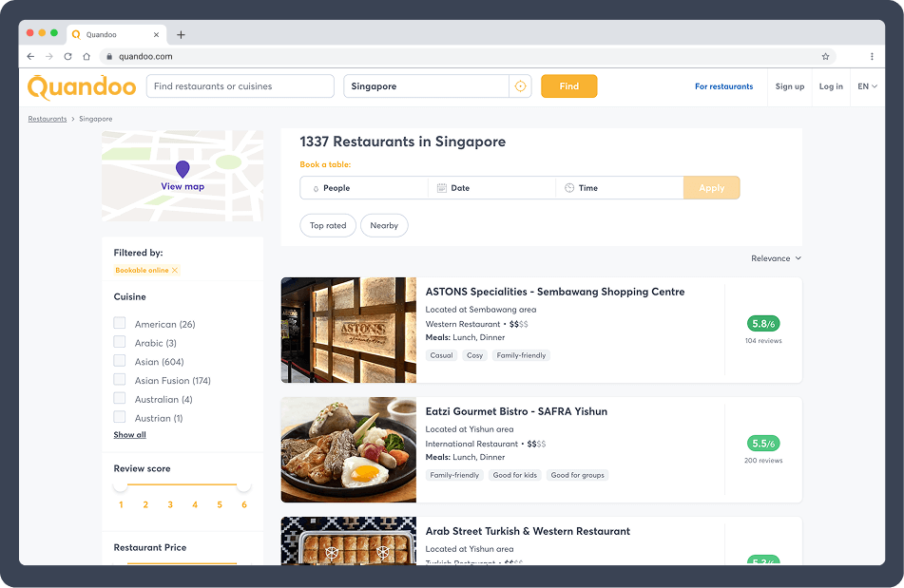
Task: Click the Review score slider right handle
Action: 244,485
